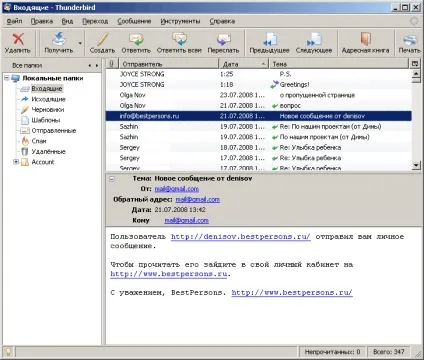This screenshot has width=424, height=360.
Task: Open bestpersons.ru link after С уважением
Action: click(x=292, y=293)
